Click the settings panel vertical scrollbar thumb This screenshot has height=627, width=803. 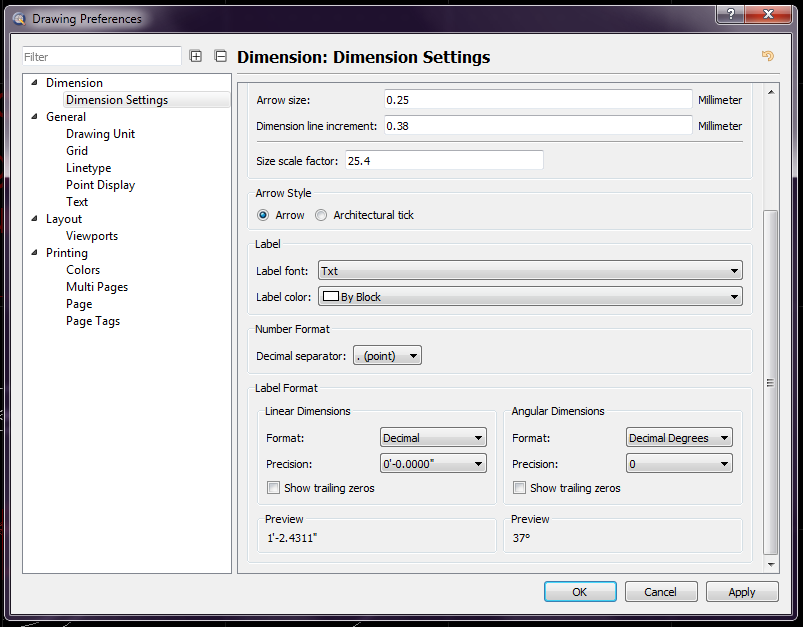(x=770, y=382)
